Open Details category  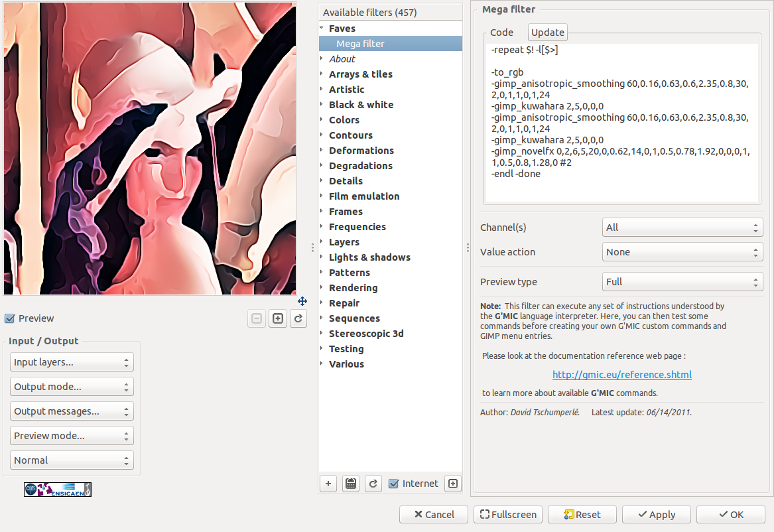click(391, 181)
